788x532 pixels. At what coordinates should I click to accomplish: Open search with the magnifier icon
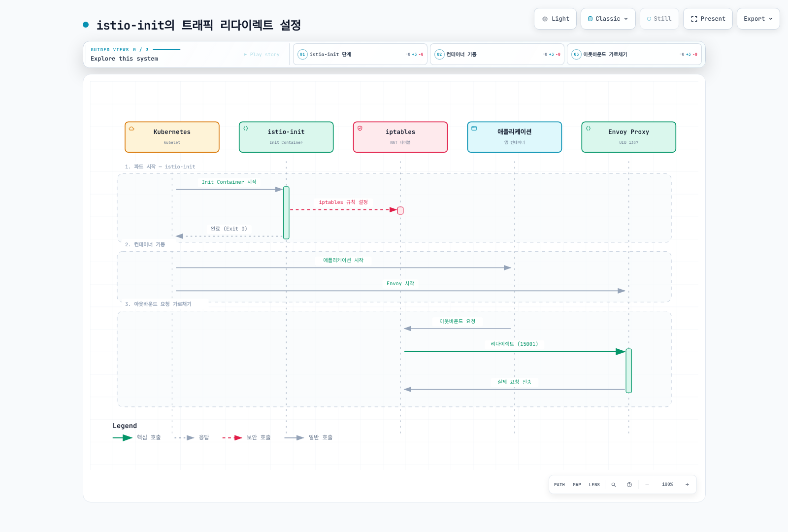(x=614, y=485)
